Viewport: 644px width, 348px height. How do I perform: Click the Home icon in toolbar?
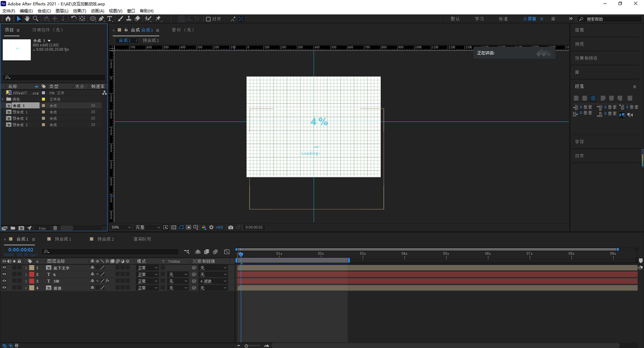(8, 19)
